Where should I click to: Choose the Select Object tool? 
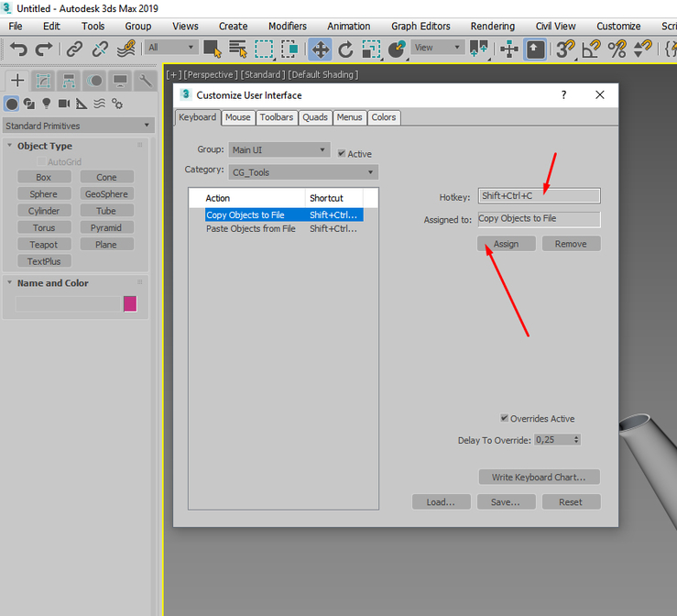click(212, 49)
